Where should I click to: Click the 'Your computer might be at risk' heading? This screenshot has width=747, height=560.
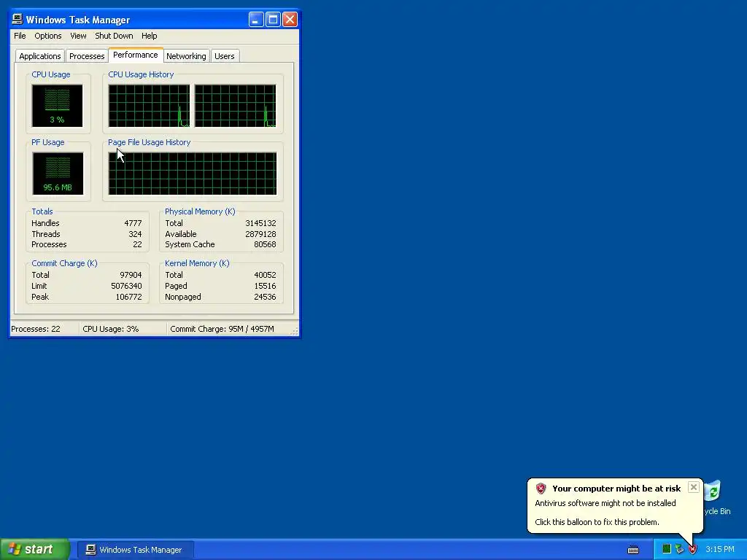(616, 488)
